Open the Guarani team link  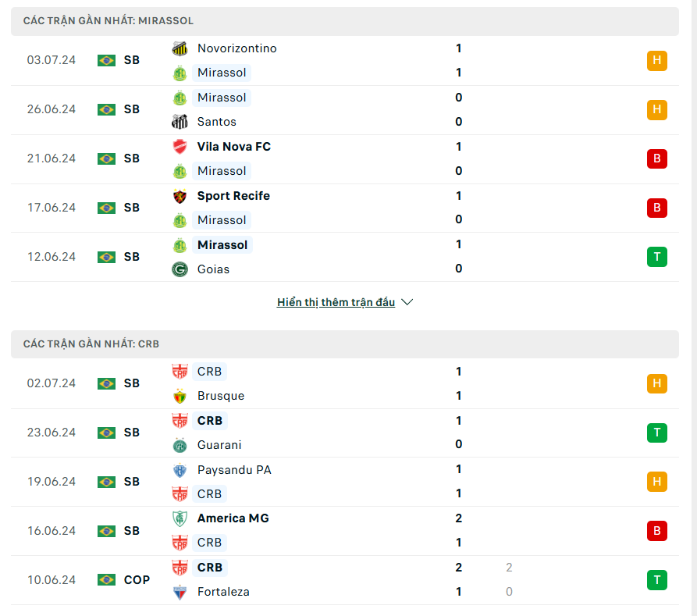click(x=219, y=445)
